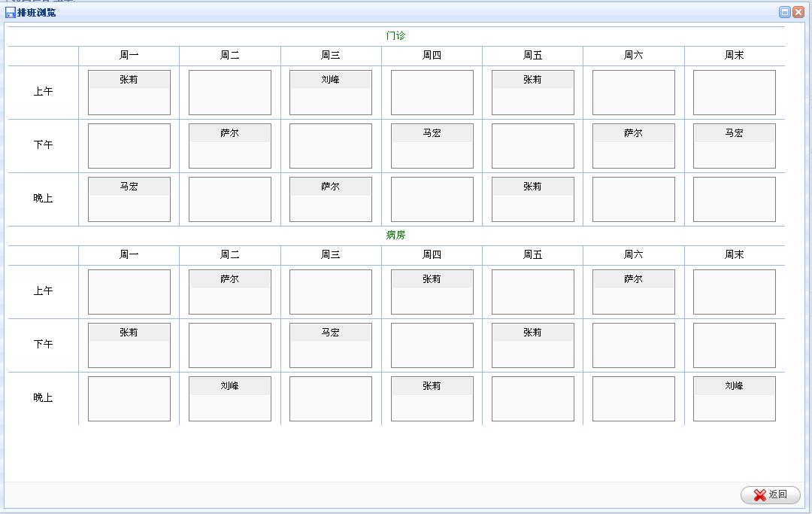Screen dimensions: 812x514
Task: Click empty shift box 病房 周六 晚上
Action: (633, 398)
